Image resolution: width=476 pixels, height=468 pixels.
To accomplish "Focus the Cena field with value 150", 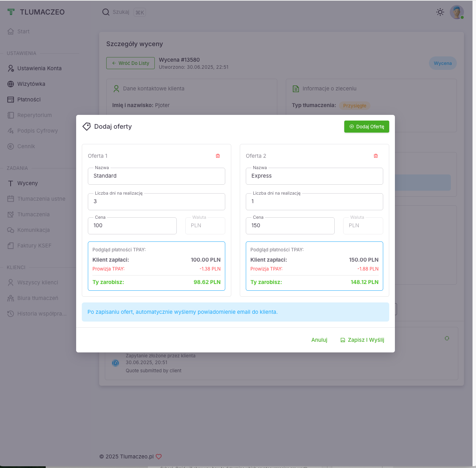I will (x=290, y=226).
